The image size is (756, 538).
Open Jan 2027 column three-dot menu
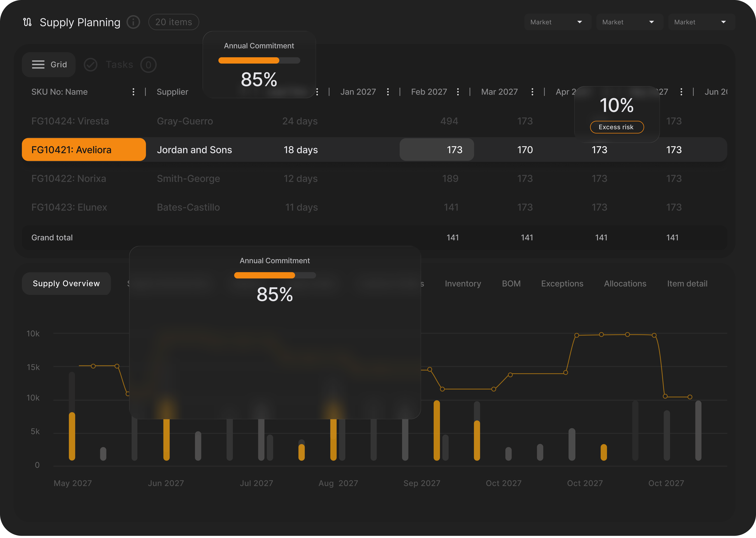(x=388, y=92)
